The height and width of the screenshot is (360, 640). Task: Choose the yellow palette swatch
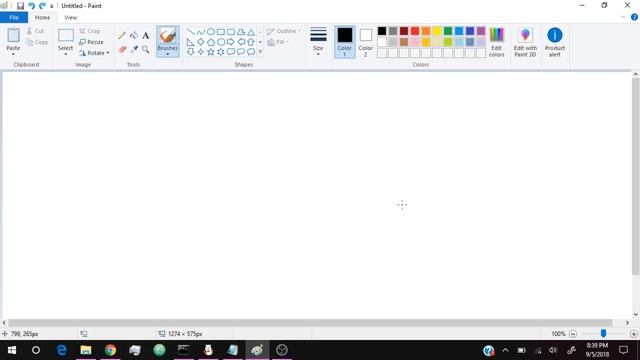coord(437,31)
